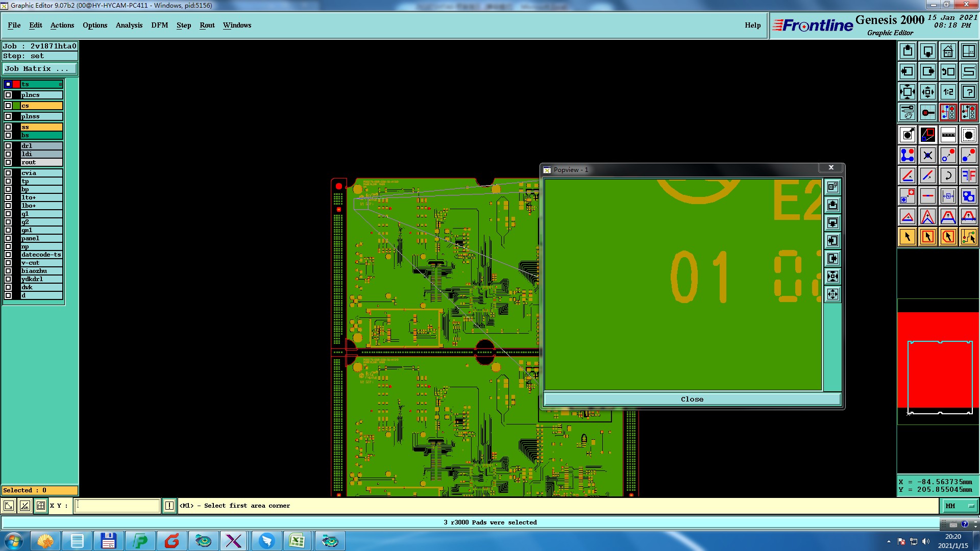Select the rectangle selection pointer tool
Image resolution: width=980 pixels, height=551 pixels.
tap(927, 237)
